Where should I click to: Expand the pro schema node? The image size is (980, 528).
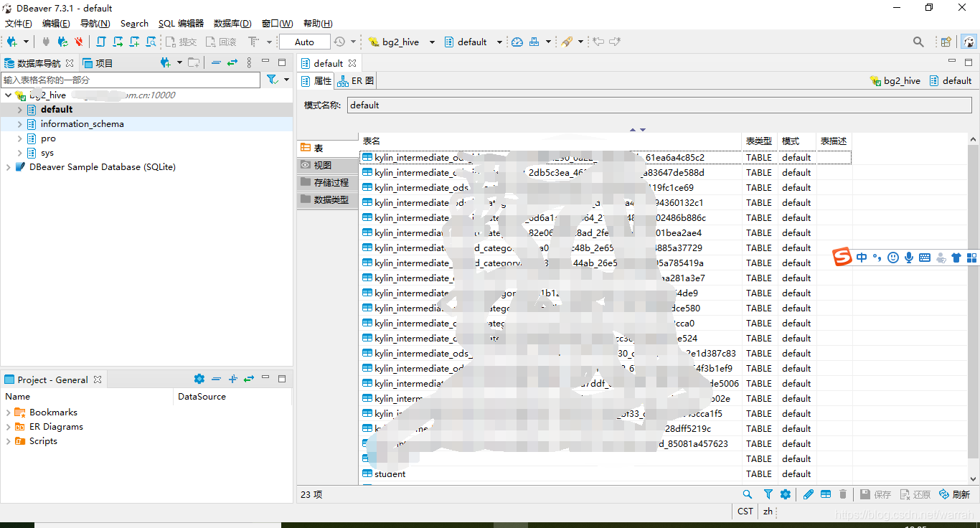[x=20, y=138]
